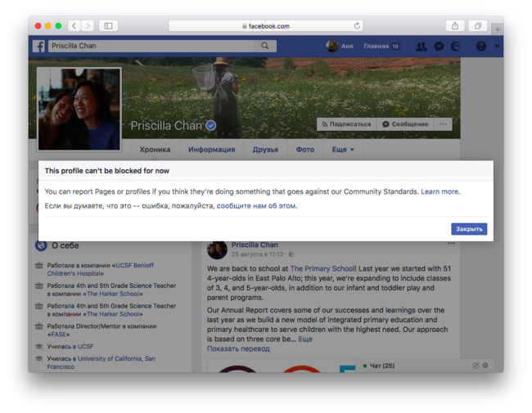Image resolution: width=532 pixels, height=413 pixels.
Task: Expand the account dropdown arrow
Action: [x=496, y=47]
